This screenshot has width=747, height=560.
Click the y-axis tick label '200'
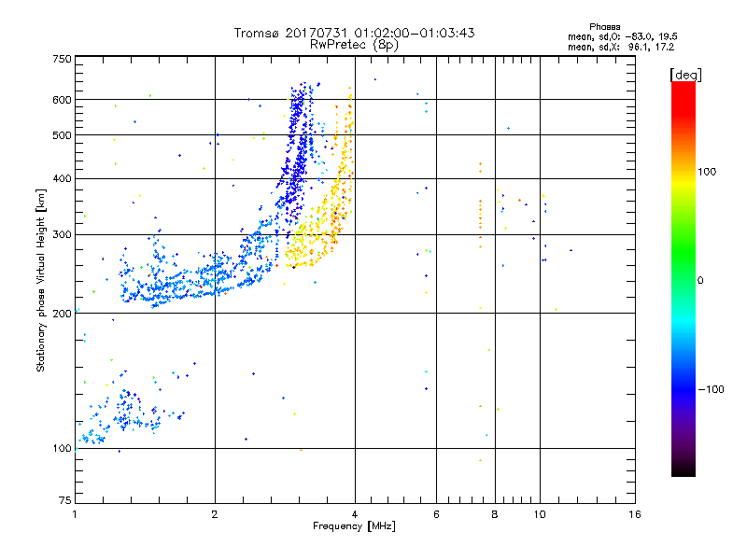pos(62,314)
